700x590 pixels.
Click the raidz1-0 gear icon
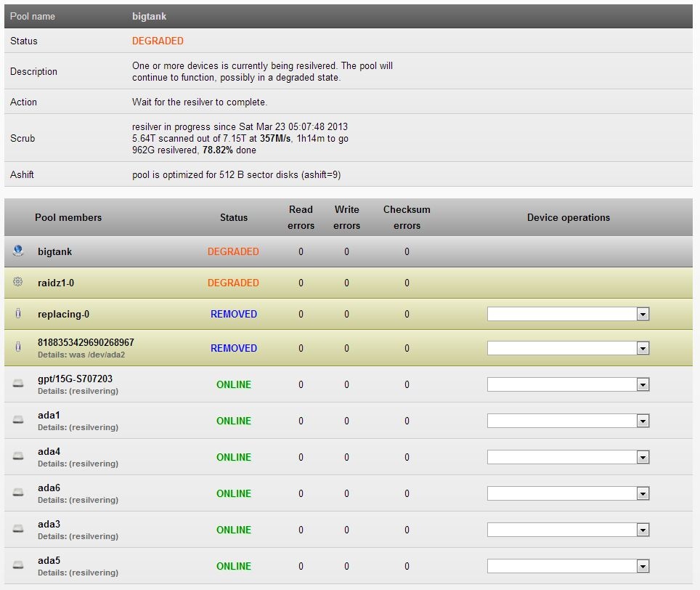[18, 282]
